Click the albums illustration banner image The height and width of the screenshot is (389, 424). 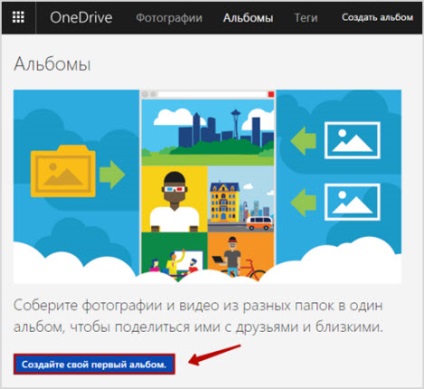[x=207, y=186]
